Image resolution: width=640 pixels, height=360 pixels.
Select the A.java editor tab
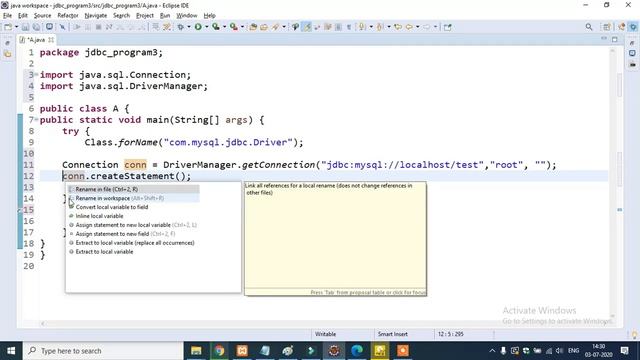point(36,40)
